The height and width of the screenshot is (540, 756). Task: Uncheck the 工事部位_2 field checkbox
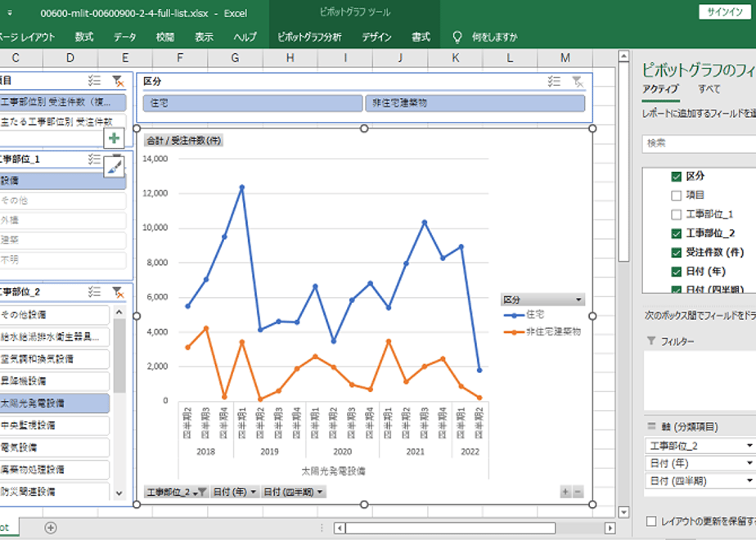click(677, 233)
